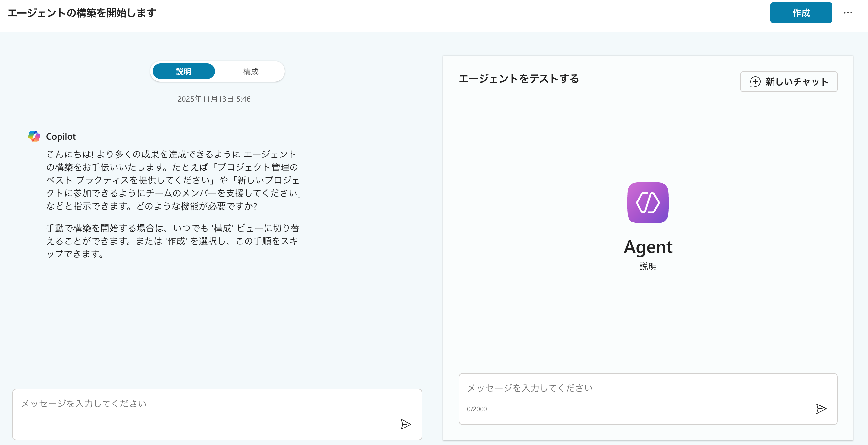Viewport: 868px width, 445px height.
Task: Click send arrow in test chat box
Action: (x=821, y=409)
